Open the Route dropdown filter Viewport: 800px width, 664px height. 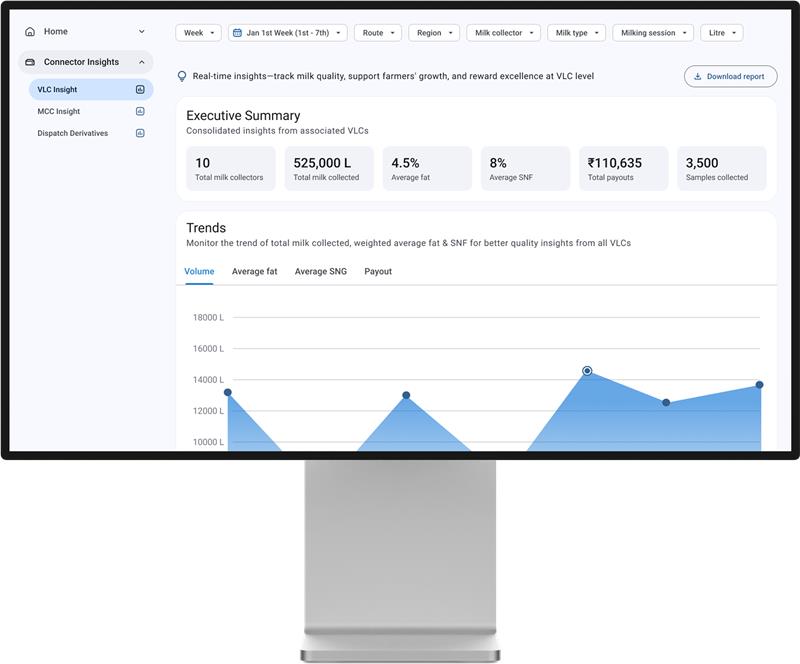(x=378, y=33)
